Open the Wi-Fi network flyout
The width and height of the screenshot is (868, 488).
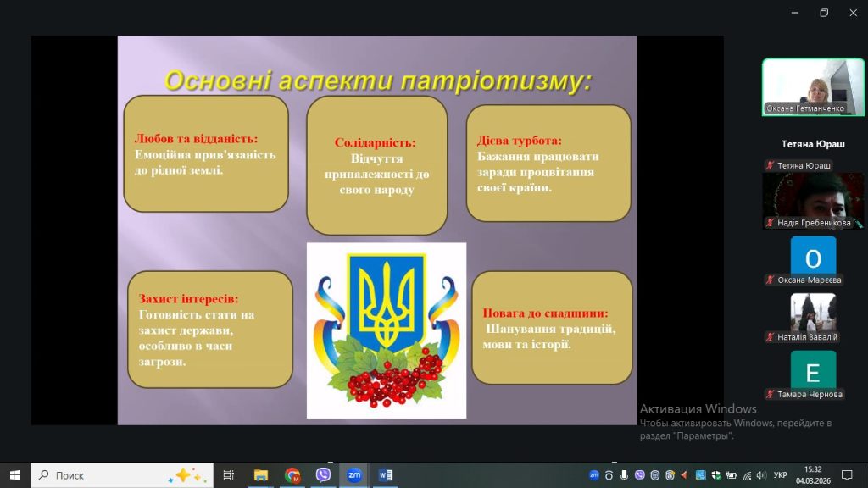pos(746,475)
